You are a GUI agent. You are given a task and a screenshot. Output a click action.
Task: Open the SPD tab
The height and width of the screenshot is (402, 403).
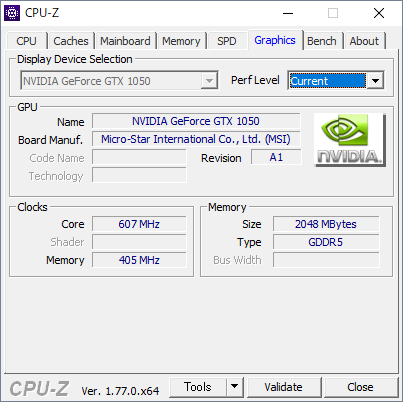pyautogui.click(x=227, y=41)
